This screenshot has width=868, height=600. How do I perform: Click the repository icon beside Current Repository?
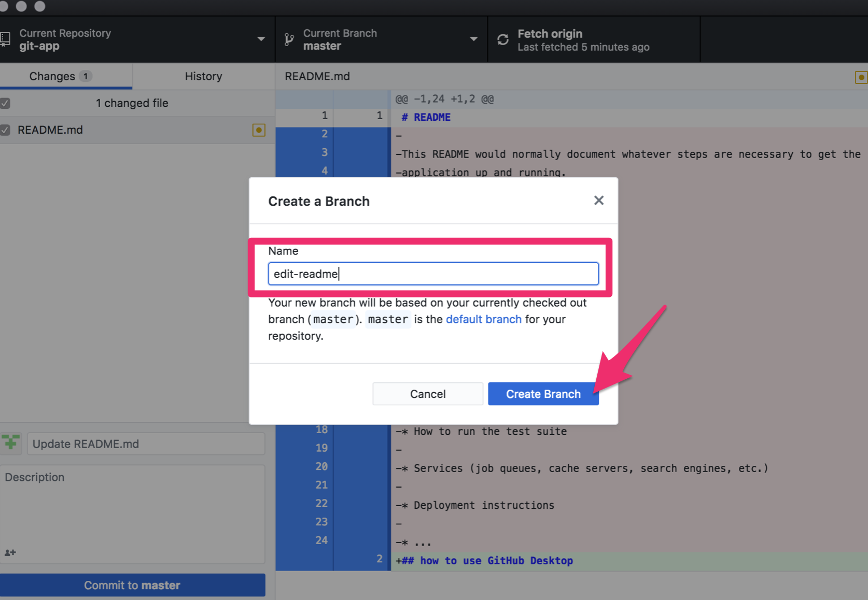5,39
